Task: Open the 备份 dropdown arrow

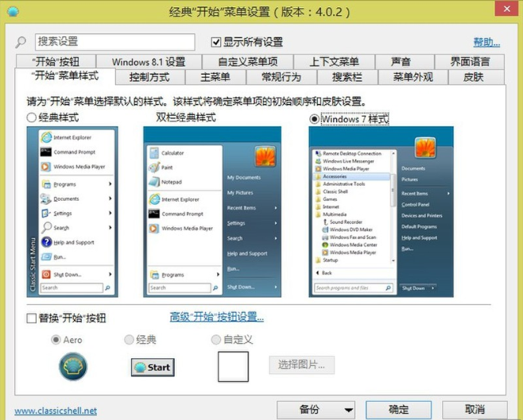Action: tap(349, 410)
